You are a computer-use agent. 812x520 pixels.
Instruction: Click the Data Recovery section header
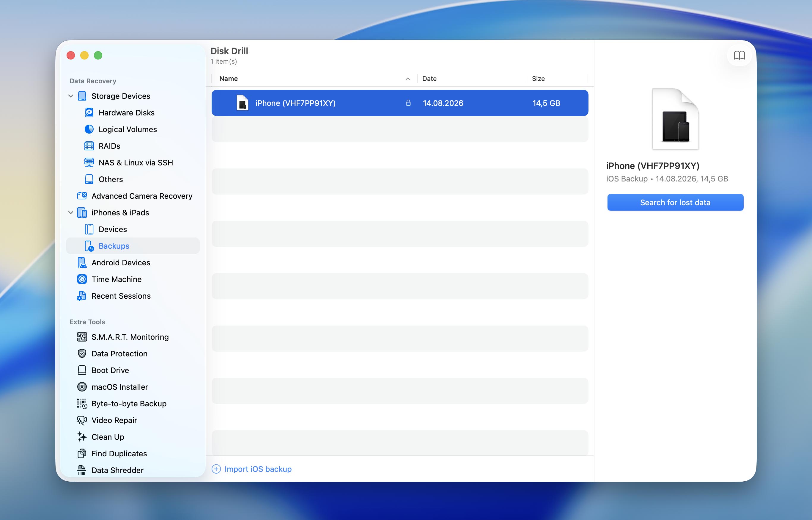pos(93,81)
